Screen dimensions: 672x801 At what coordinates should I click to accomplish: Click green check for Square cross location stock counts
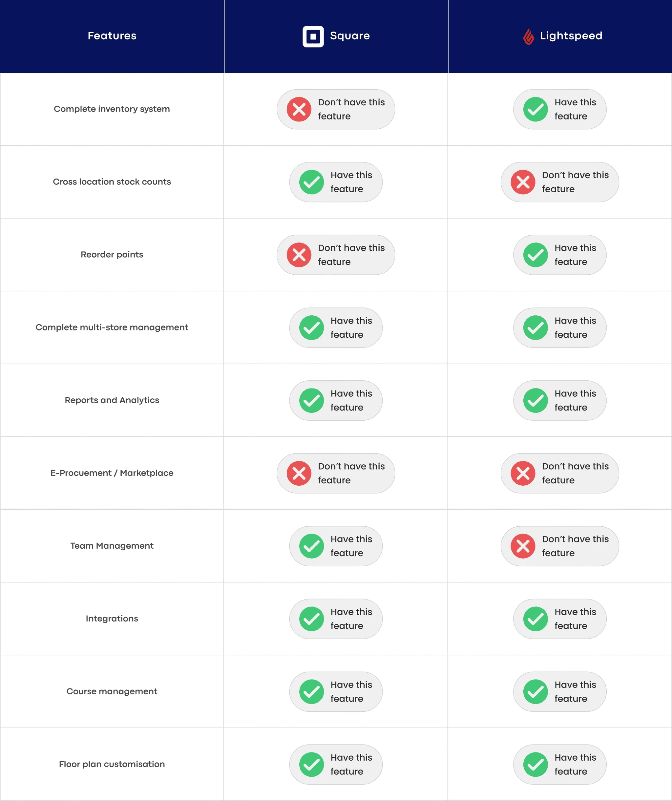pyautogui.click(x=312, y=182)
